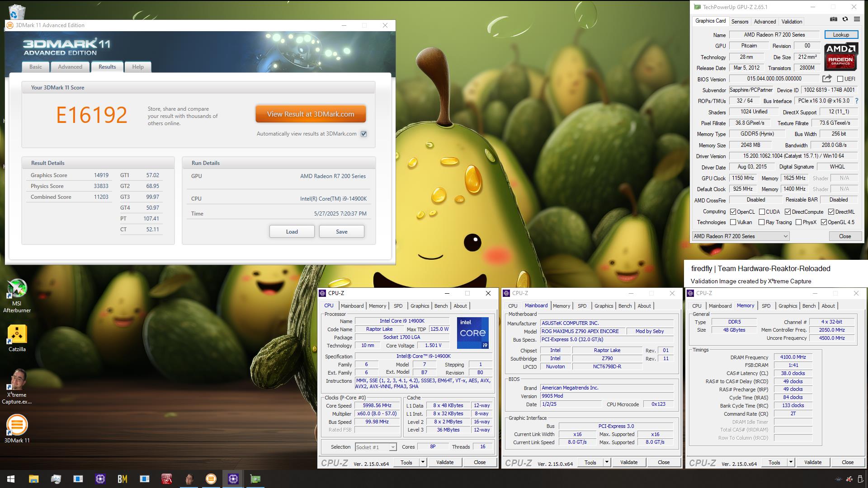
Task: Click DRAM Frequency value 4100.0 MHz
Action: pyautogui.click(x=793, y=357)
